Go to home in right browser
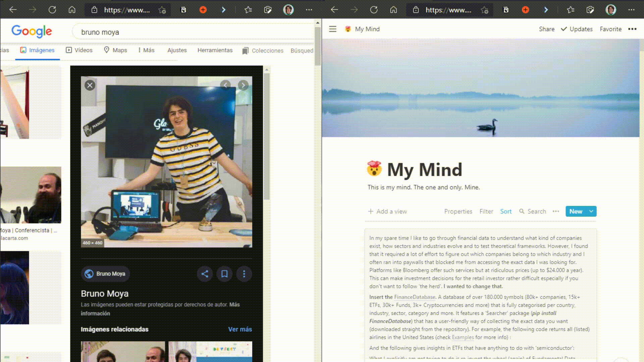This screenshot has height=362, width=644. (393, 10)
